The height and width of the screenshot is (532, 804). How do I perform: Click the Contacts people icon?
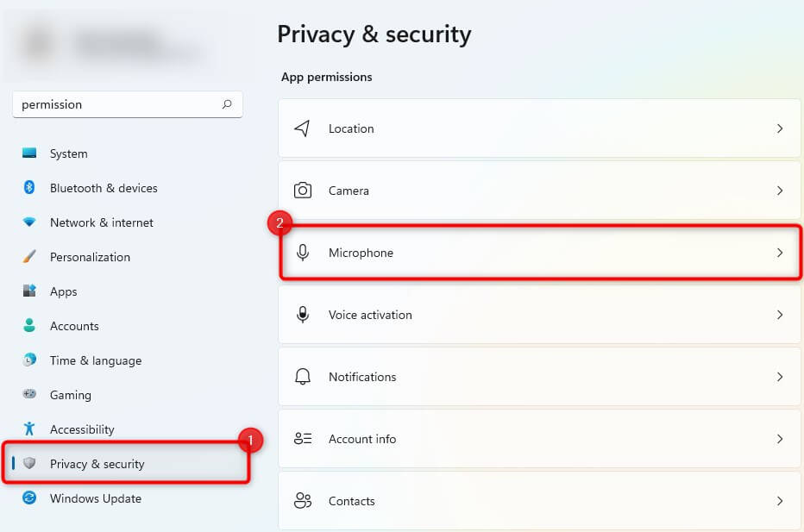[303, 501]
